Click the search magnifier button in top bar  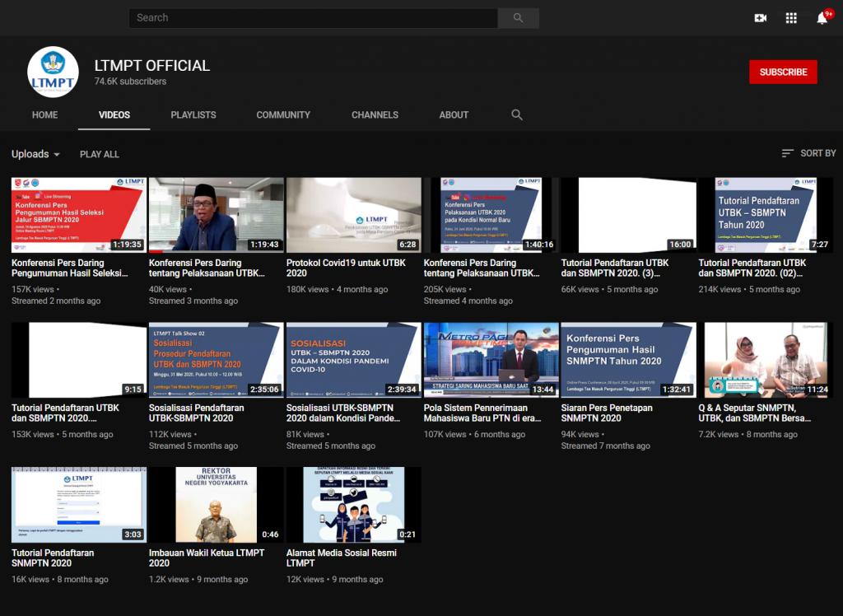(519, 18)
